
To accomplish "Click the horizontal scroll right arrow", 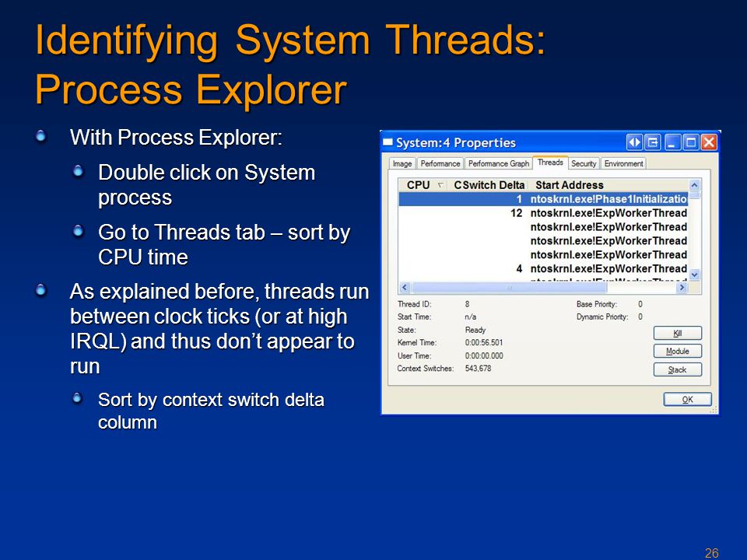I will (x=682, y=287).
